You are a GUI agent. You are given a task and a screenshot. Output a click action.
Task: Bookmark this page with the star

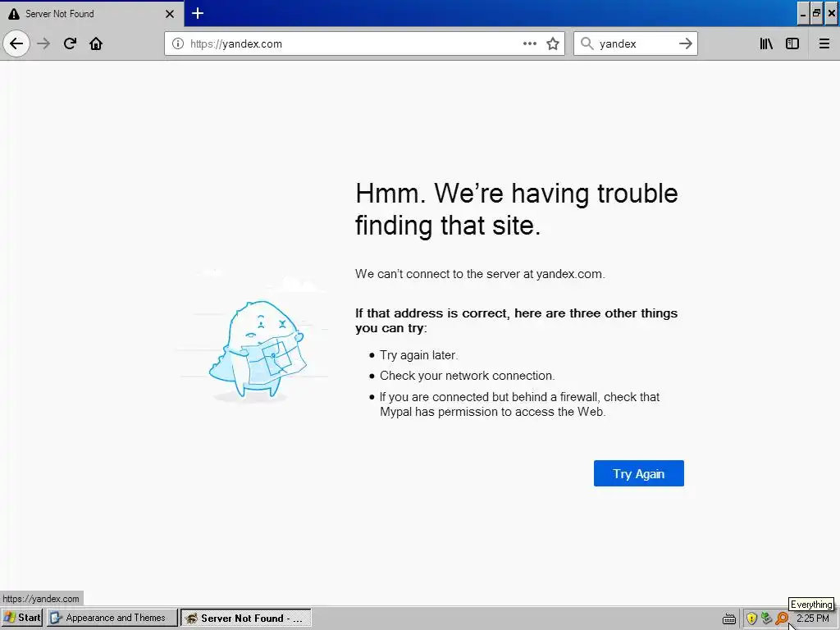(x=553, y=43)
